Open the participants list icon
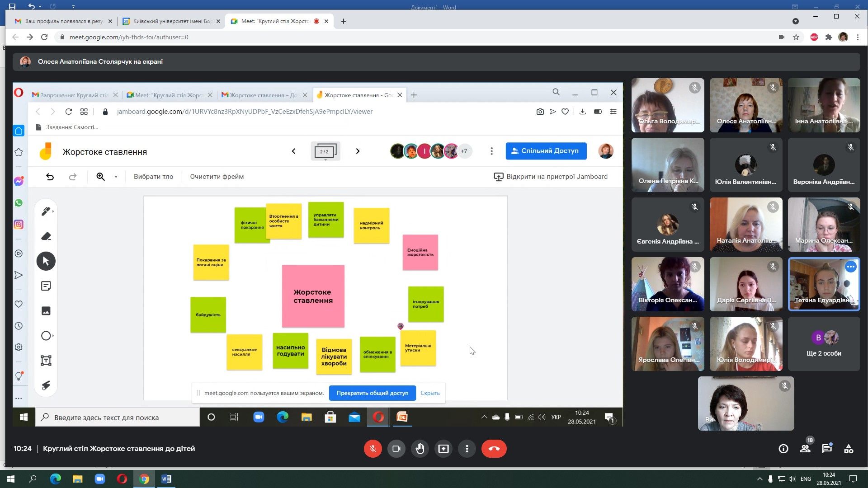 805,449
